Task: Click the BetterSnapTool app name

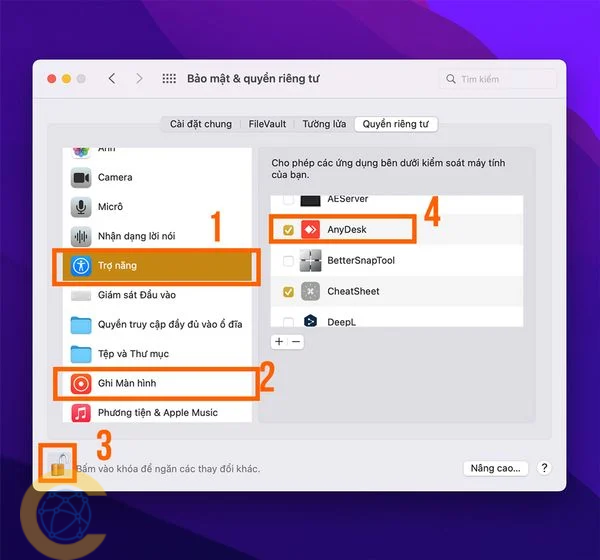Action: 361,261
